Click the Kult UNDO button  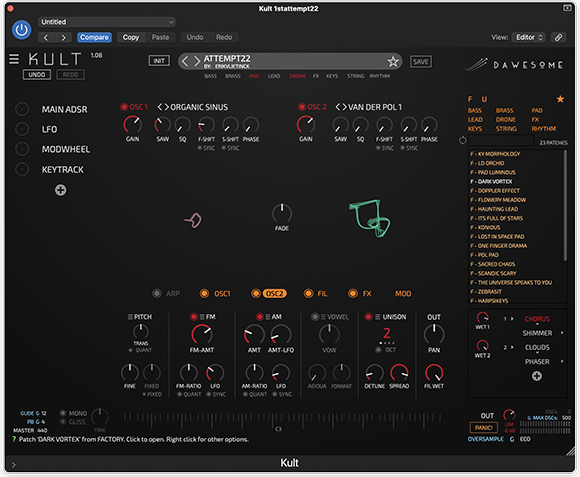tap(37, 74)
